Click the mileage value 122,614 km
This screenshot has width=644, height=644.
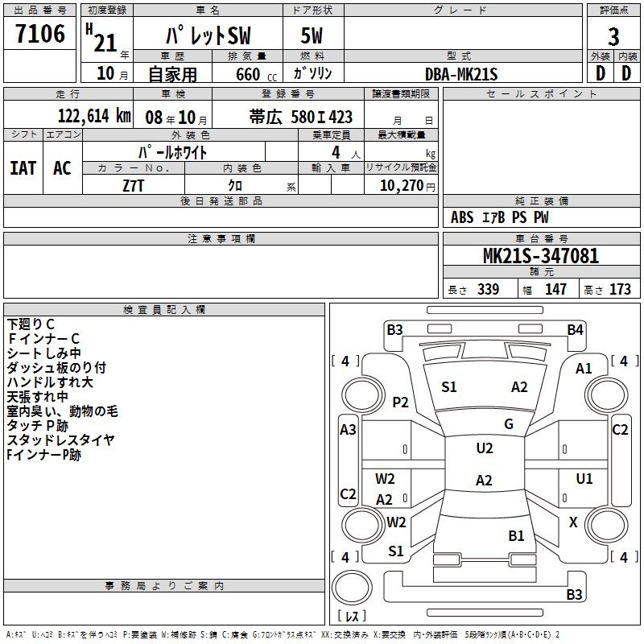(x=94, y=116)
